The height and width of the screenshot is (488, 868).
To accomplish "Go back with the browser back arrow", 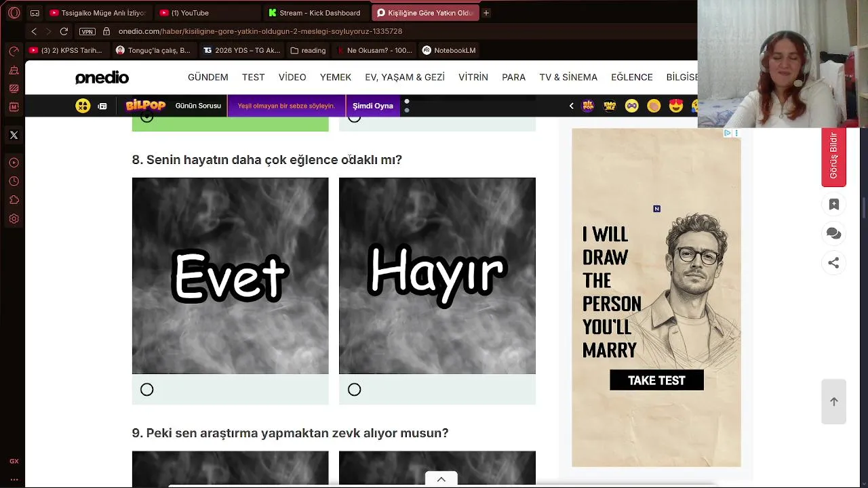I will (x=34, y=31).
